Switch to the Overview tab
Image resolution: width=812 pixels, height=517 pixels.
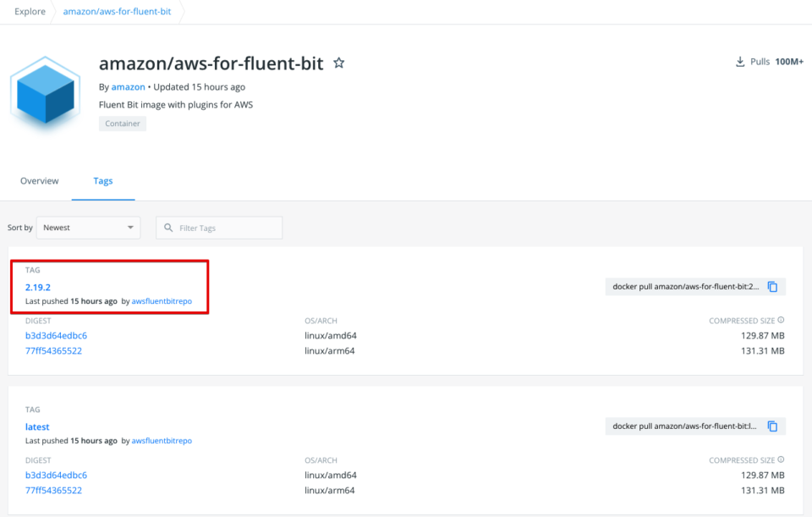(x=39, y=180)
